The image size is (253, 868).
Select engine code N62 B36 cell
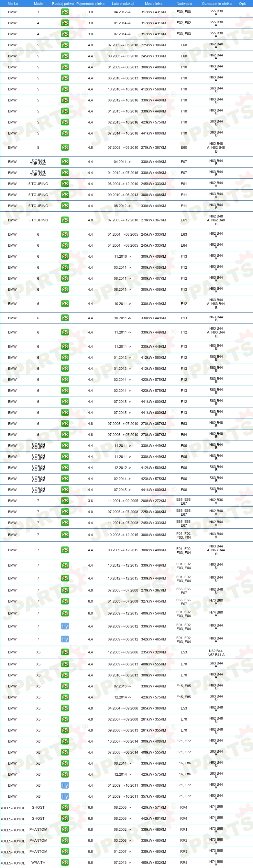(x=216, y=501)
